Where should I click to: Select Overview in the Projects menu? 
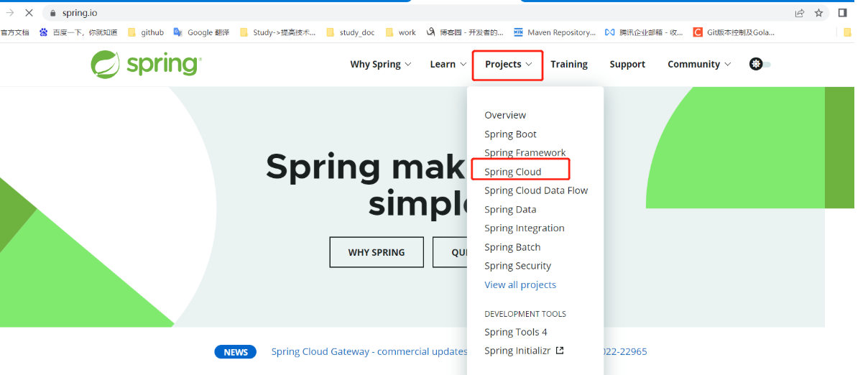pyautogui.click(x=505, y=115)
